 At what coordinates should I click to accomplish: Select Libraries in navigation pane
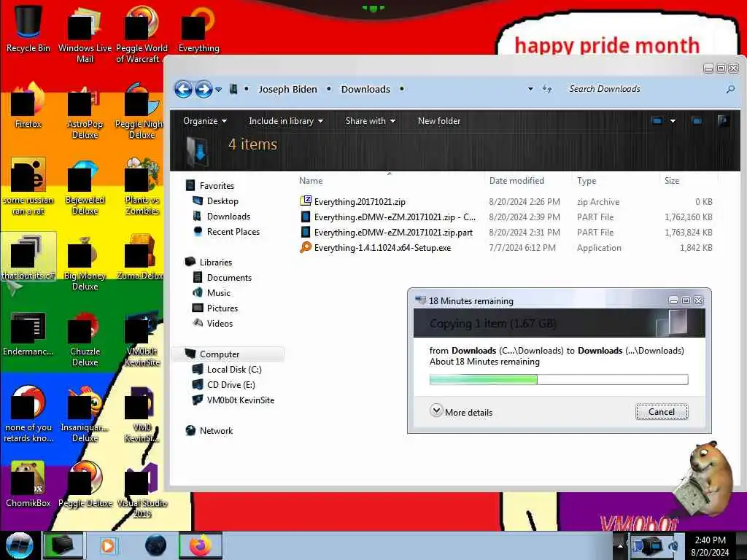pos(216,262)
